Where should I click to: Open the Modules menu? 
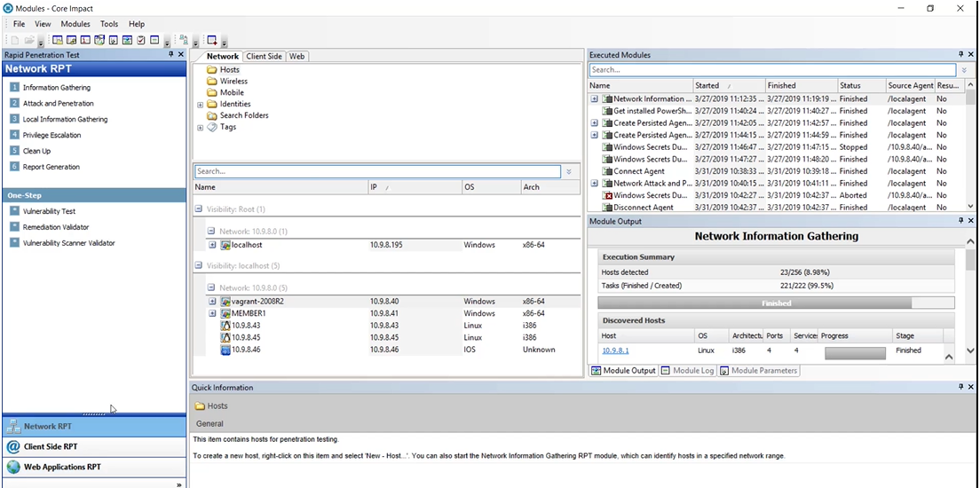pyautogui.click(x=75, y=24)
